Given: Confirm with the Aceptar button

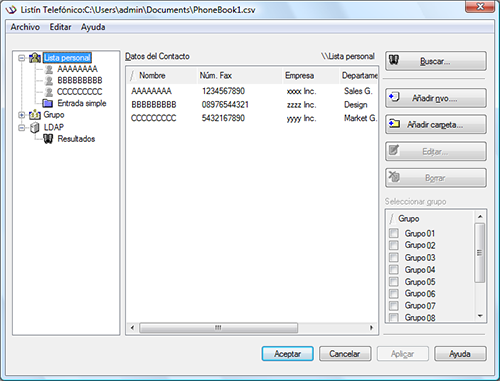Looking at the screenshot, I should tap(287, 354).
